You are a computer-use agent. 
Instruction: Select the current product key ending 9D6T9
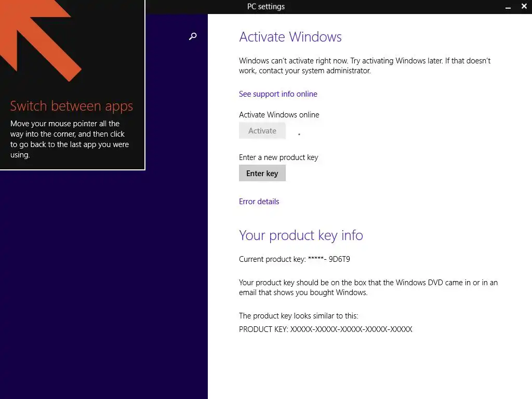[295, 259]
